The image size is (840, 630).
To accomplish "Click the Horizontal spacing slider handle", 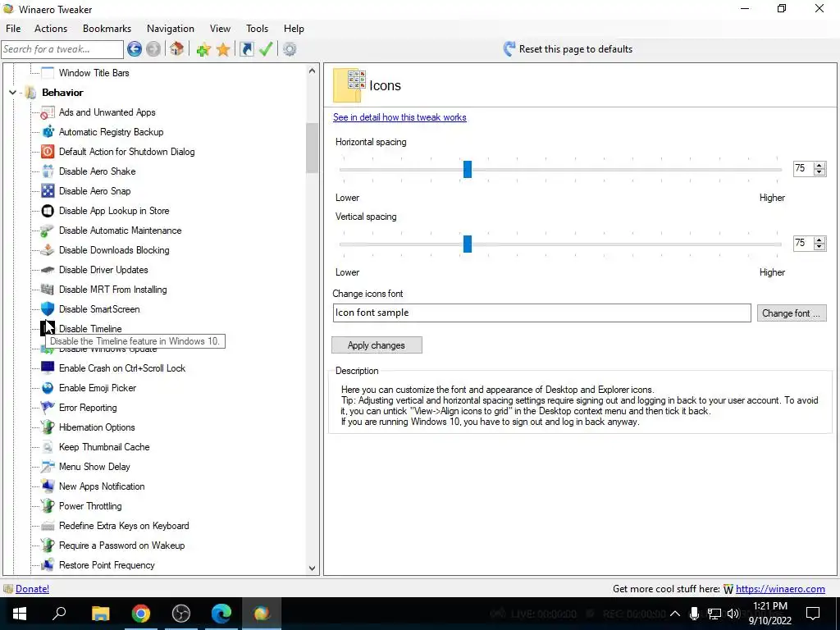I will (467, 169).
